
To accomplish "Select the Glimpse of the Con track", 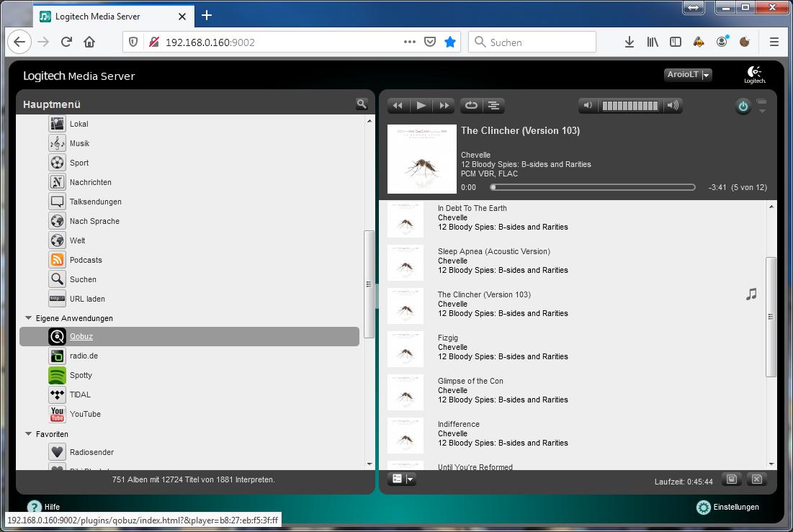I will 470,381.
